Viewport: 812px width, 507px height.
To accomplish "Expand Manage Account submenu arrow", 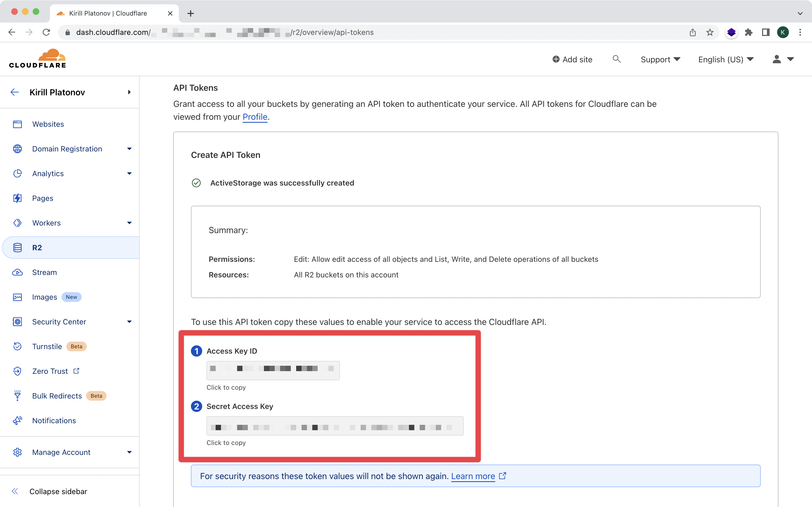I will 129,452.
